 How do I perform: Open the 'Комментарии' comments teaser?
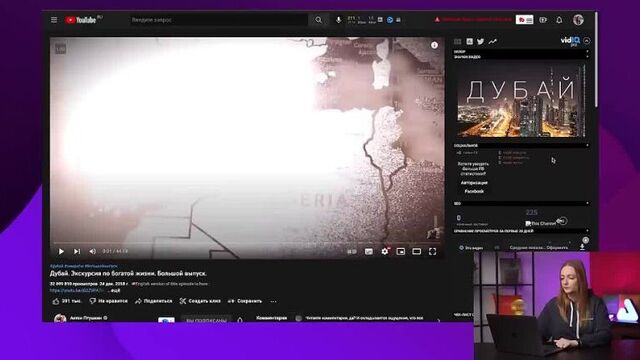click(271, 318)
